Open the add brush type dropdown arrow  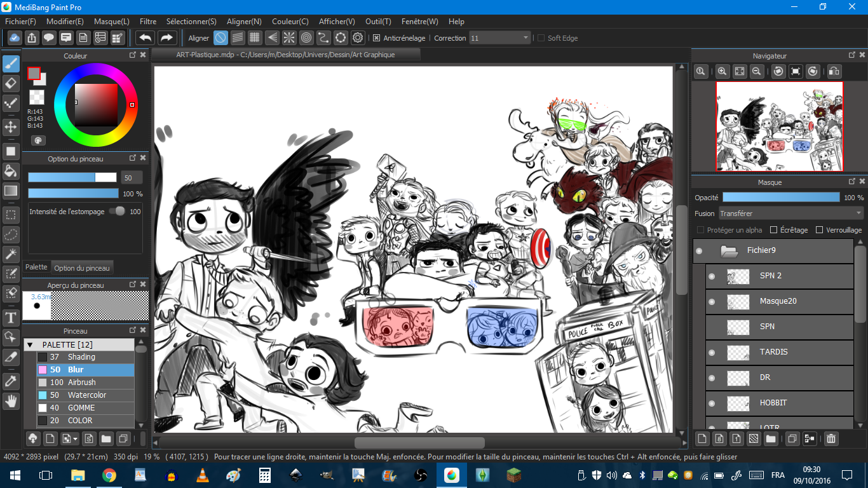click(x=75, y=438)
